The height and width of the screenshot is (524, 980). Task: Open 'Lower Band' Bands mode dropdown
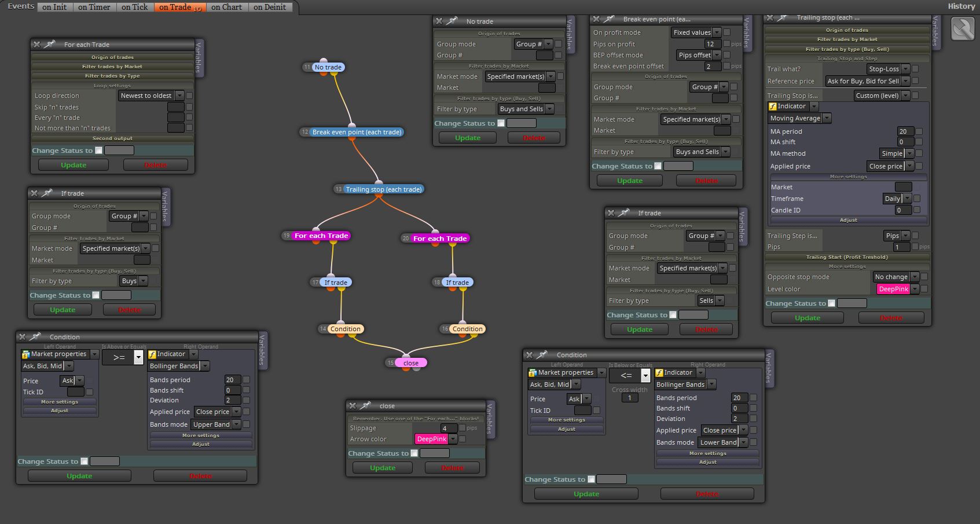click(723, 442)
